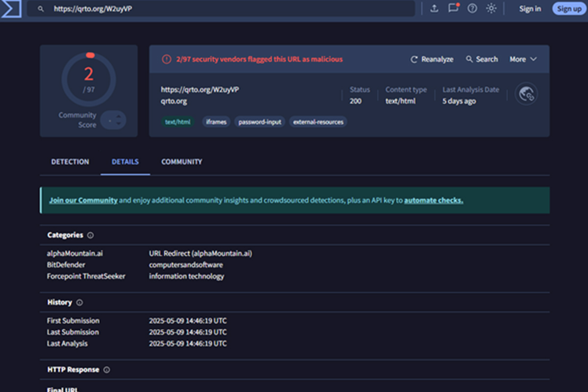Click the Categories section heading
The width and height of the screenshot is (588, 392).
[65, 235]
